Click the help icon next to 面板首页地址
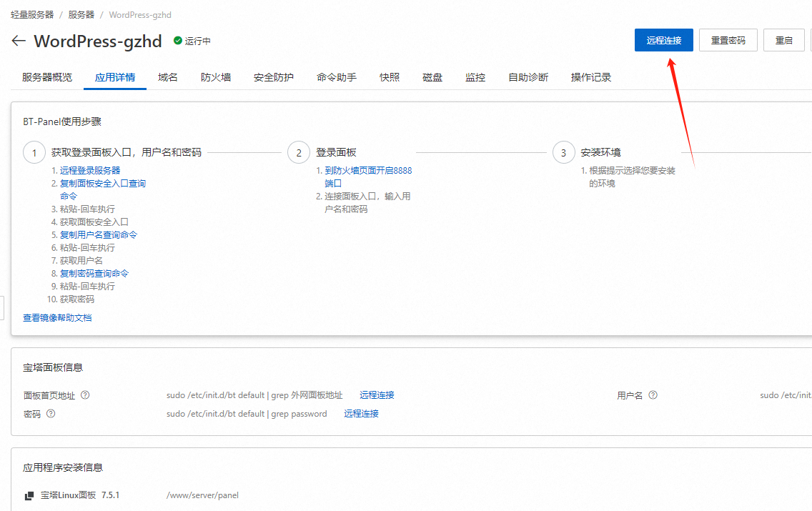Screen dimensions: 812x511 [86, 395]
